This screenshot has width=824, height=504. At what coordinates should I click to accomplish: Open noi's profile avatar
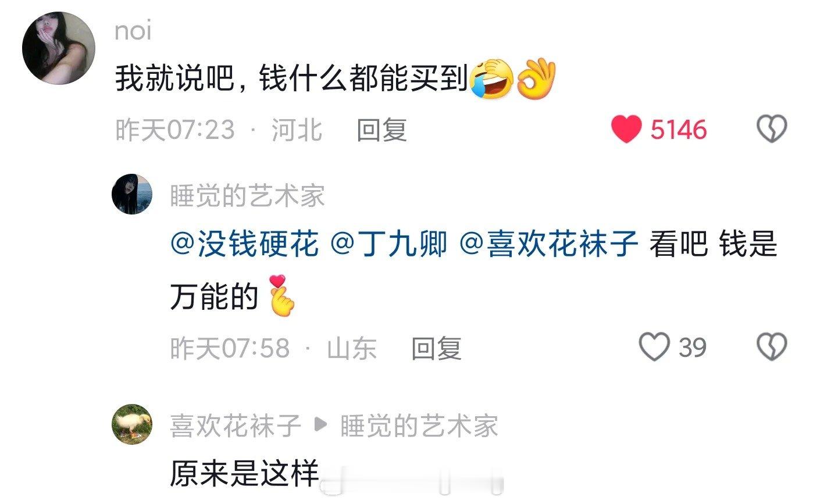tap(58, 48)
